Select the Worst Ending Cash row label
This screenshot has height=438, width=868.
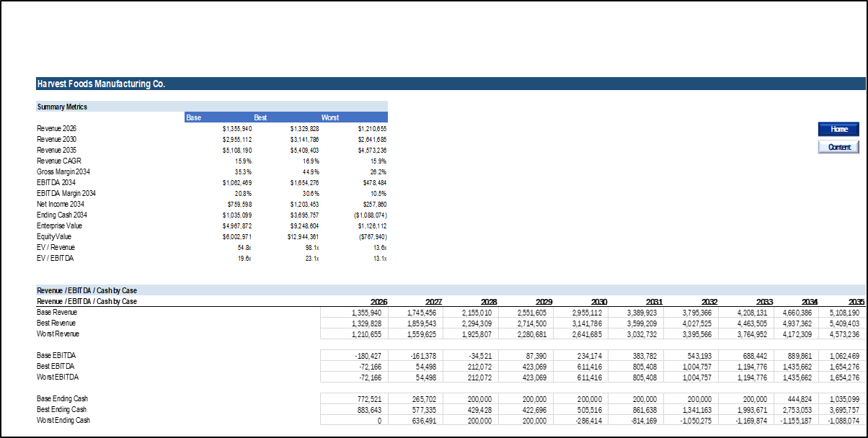click(x=63, y=420)
